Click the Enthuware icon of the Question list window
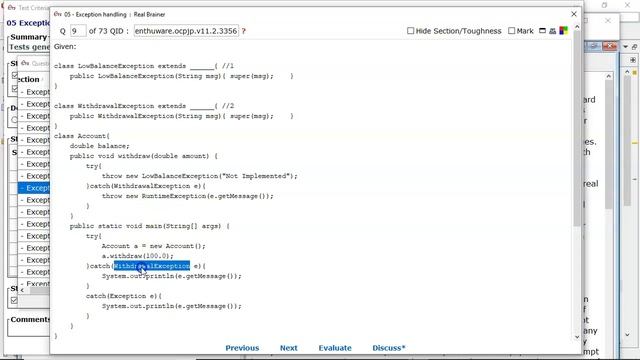 pos(25,63)
